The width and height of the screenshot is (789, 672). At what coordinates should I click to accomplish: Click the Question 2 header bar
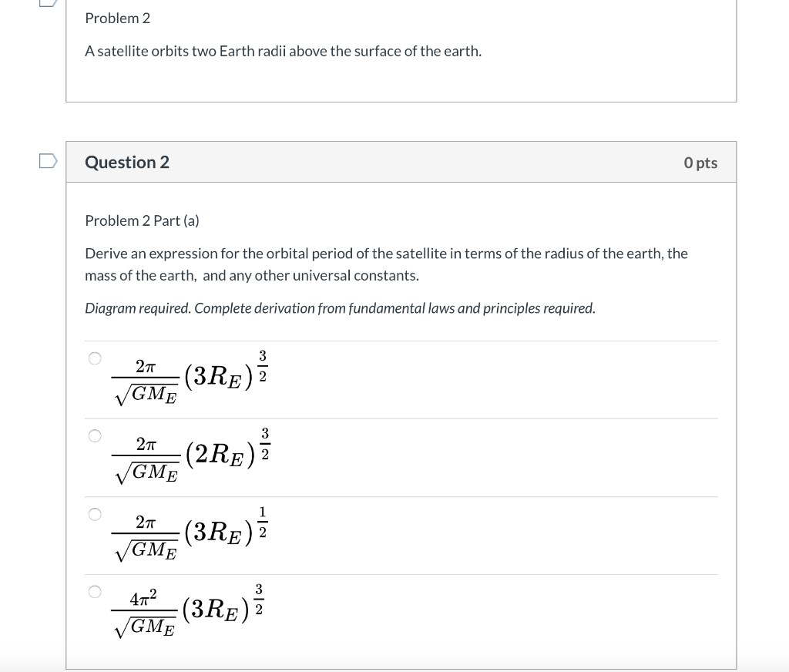(x=401, y=162)
